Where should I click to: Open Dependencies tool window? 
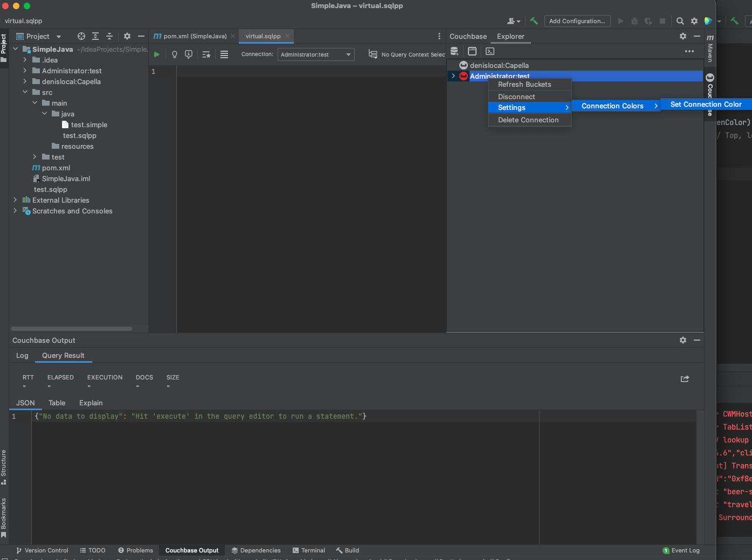256,550
